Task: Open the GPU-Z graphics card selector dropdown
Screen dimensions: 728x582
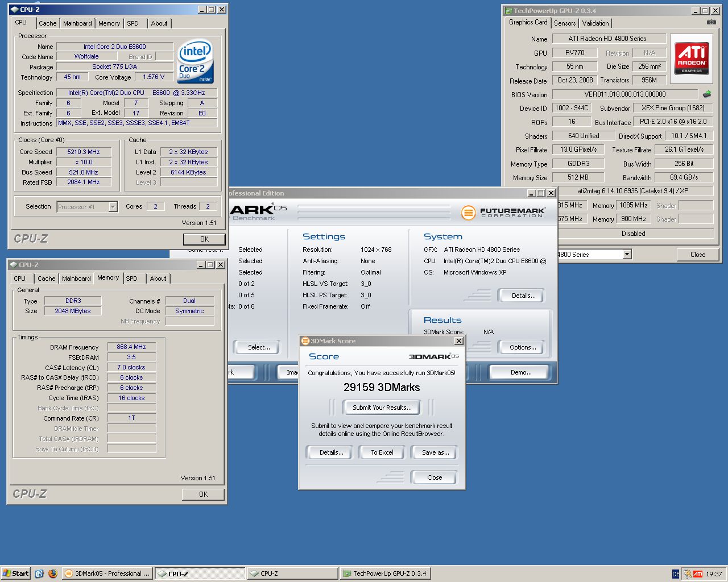Action: pyautogui.click(x=627, y=254)
